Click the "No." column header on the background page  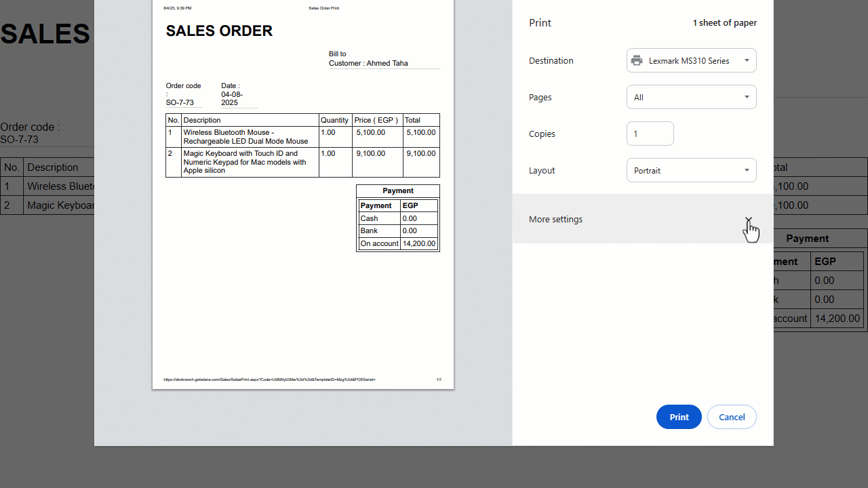[x=12, y=167]
